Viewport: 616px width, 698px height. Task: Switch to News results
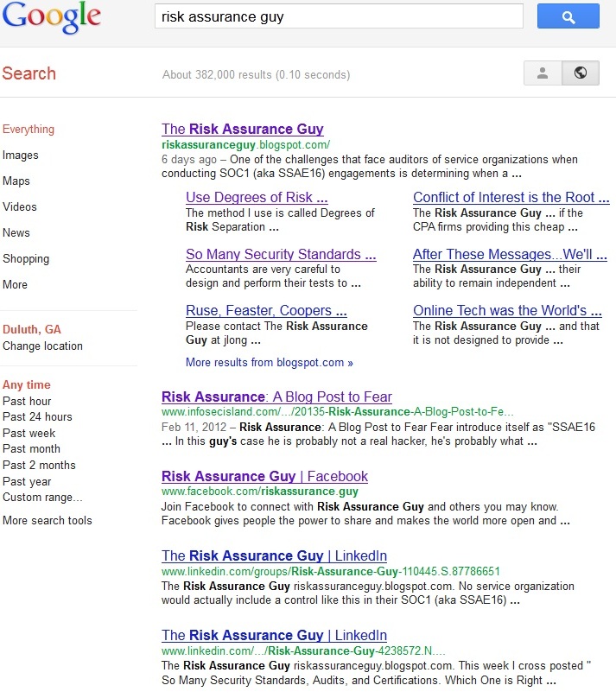(16, 232)
